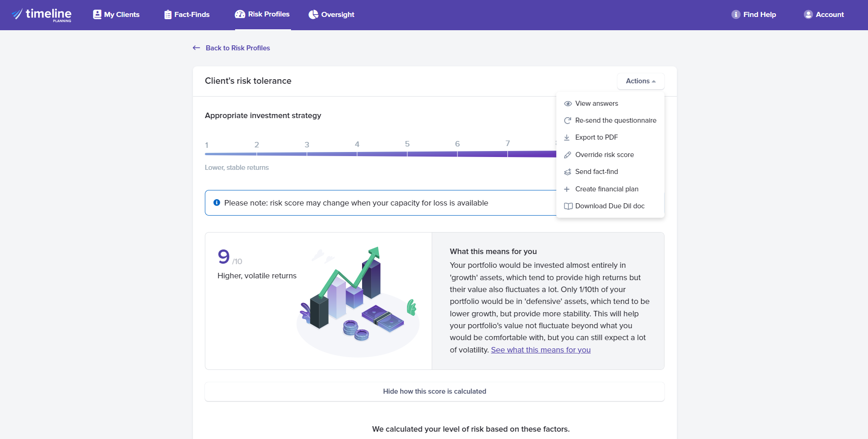Viewport: 868px width, 439px height.
Task: Click the download arrow icon for Export to PDF
Action: (x=567, y=137)
